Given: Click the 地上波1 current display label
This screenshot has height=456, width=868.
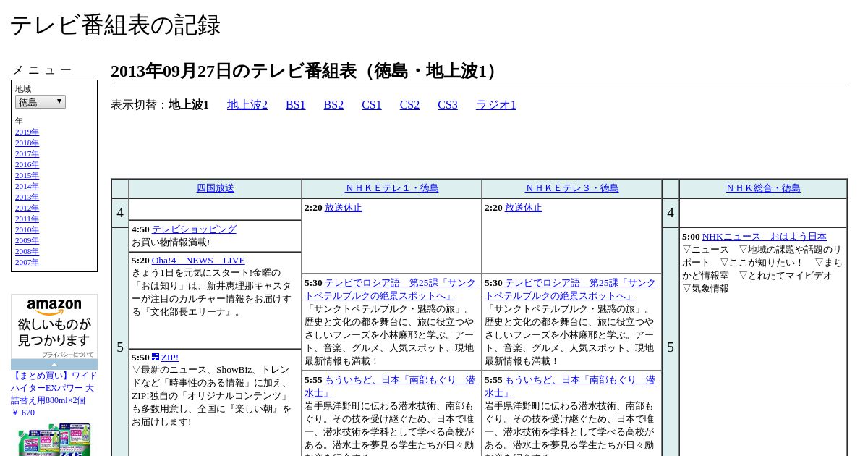Looking at the screenshot, I should click(x=189, y=105).
